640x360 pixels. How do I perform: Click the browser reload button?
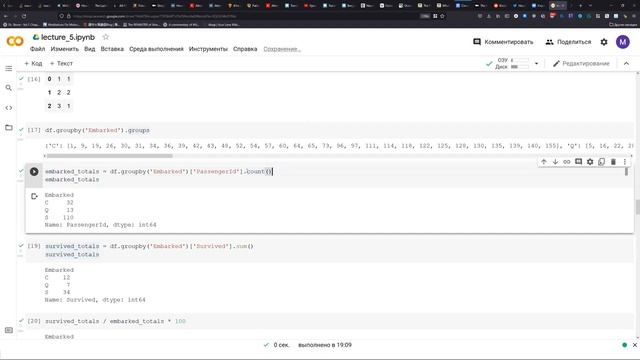coord(24,16)
